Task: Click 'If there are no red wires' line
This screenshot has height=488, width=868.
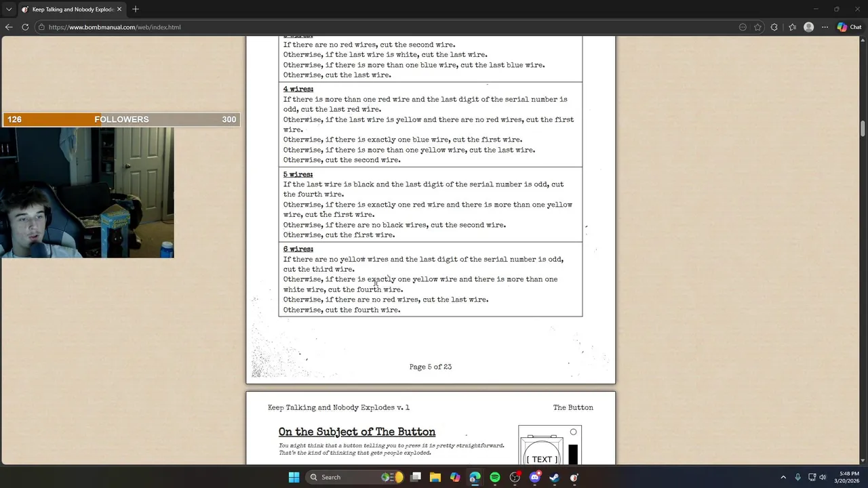Action: coord(370,45)
